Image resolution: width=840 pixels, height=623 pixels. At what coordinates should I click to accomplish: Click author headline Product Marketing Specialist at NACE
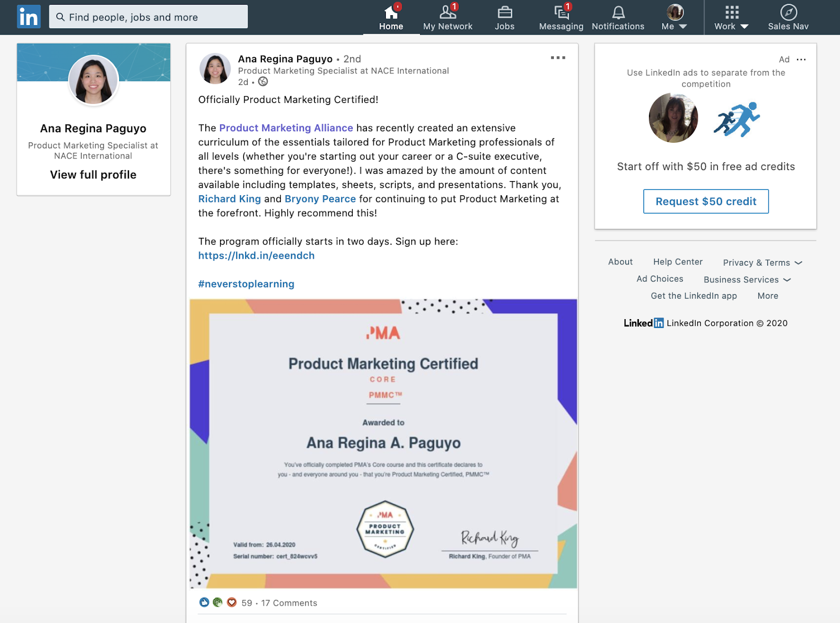click(343, 71)
